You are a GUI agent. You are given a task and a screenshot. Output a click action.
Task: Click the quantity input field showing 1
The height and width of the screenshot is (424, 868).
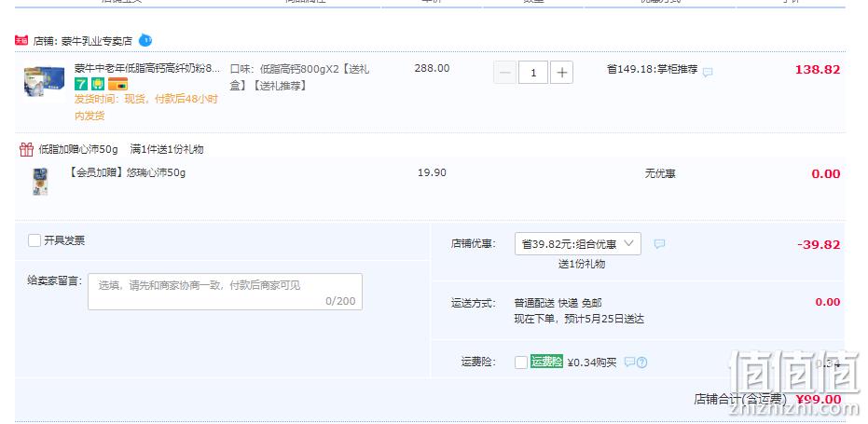533,73
